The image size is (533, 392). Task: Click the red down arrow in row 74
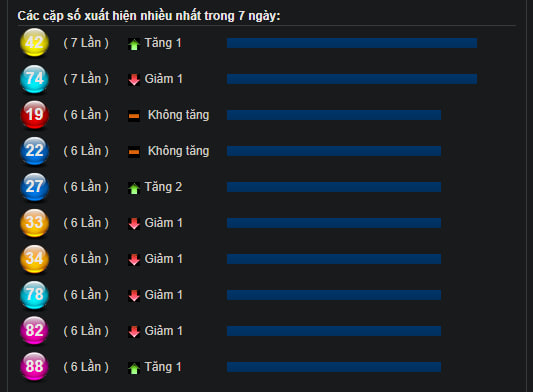134,80
